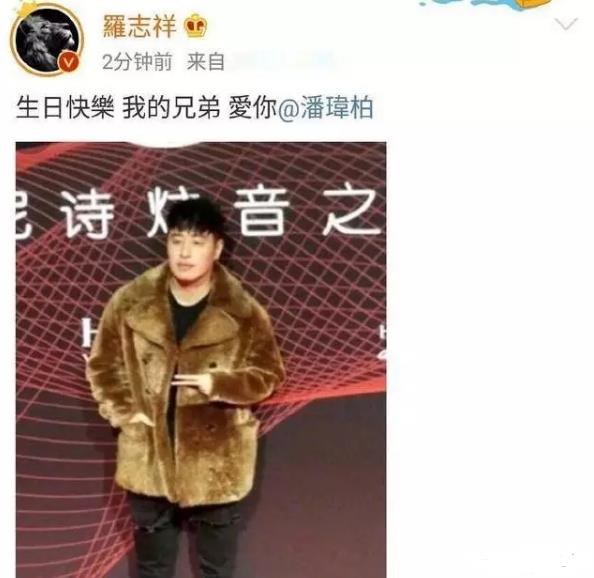594x578 pixels.
Task: Click the gold crown membership icon beside 羅志祥
Action: click(x=195, y=25)
